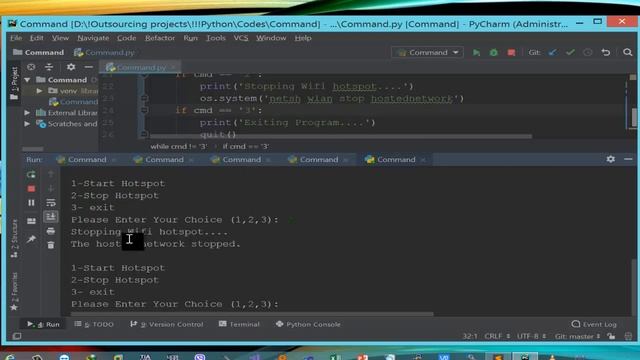The image size is (640, 360).
Task: Stop process in Run panel
Action: [x=31, y=189]
